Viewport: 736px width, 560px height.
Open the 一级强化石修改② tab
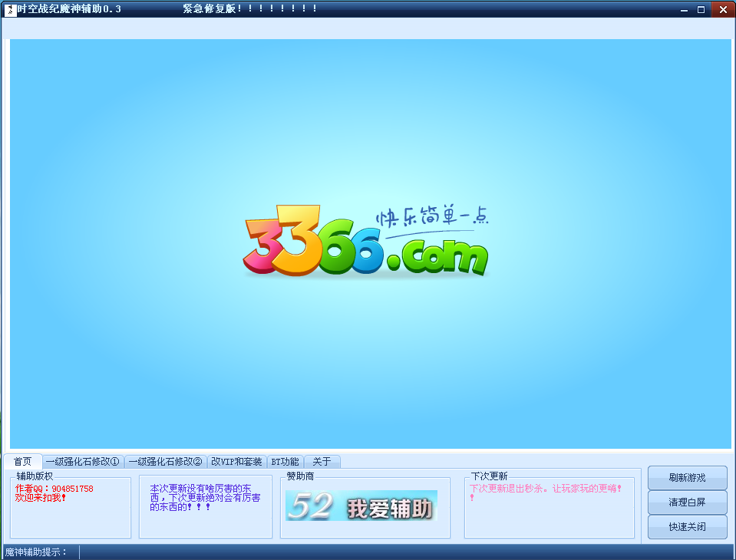[165, 462]
